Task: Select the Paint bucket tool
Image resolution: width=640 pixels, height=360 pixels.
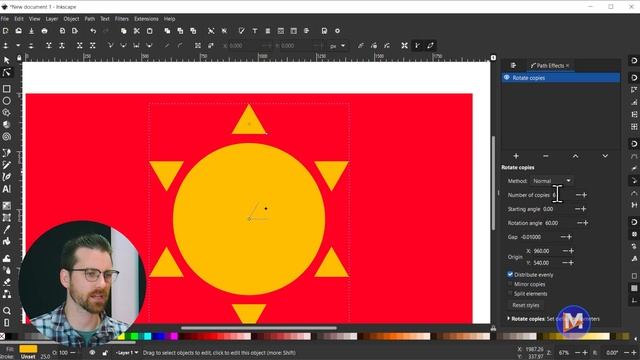Action: coord(7,242)
